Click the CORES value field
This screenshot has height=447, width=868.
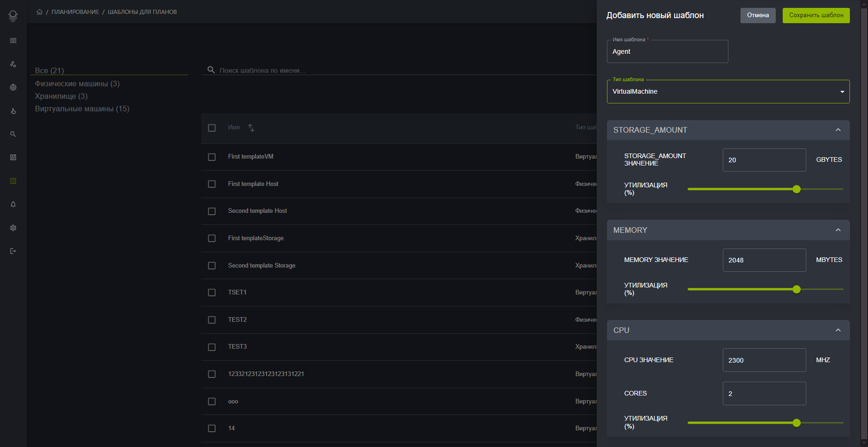pyautogui.click(x=764, y=394)
